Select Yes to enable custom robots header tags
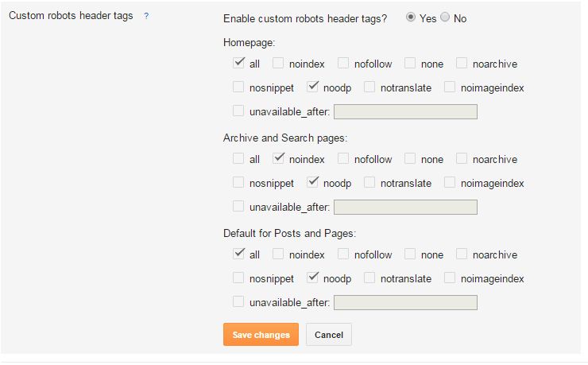This screenshot has height=365, width=588. (411, 17)
